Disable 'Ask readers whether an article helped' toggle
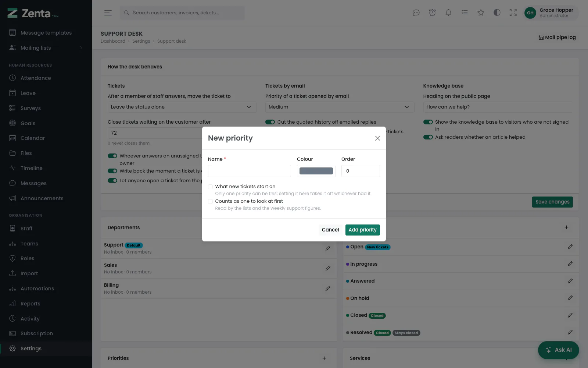588x368 pixels. click(x=428, y=137)
